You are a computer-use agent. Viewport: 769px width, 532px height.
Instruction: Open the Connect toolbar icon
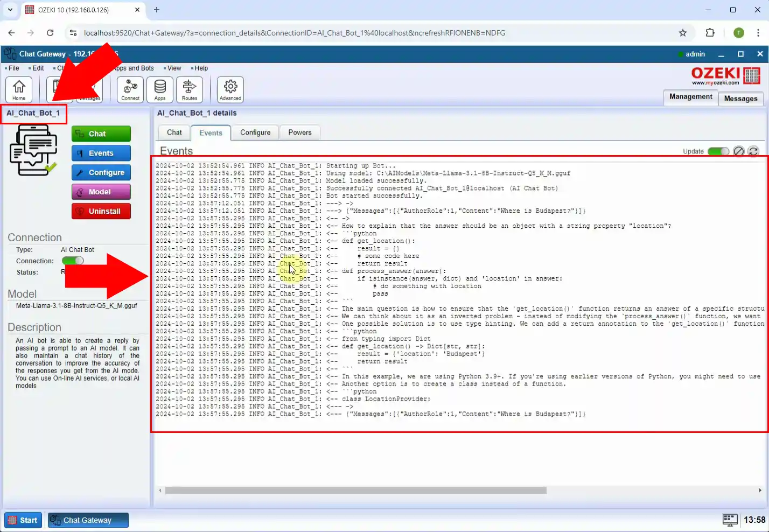point(130,89)
